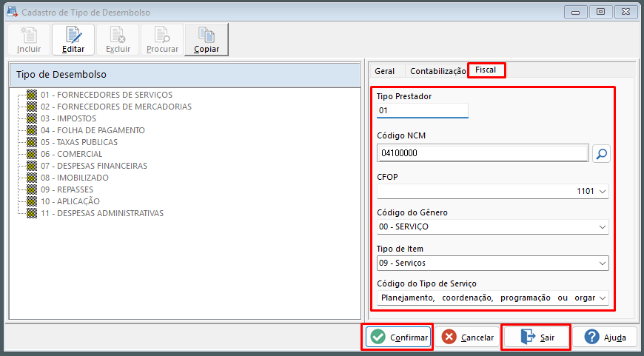
Task: Click icon beside 11 - DESPESAS ADMINISTRATIVAS
Action: (32, 213)
